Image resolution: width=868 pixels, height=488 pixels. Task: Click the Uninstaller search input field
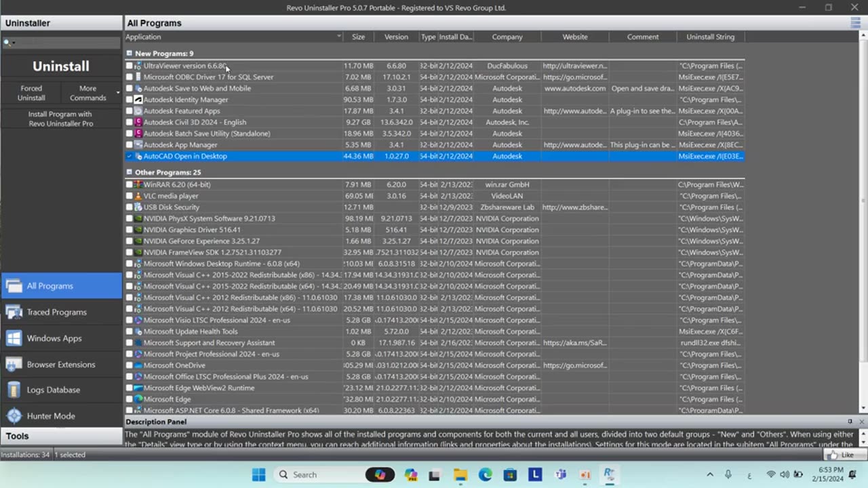[61, 43]
